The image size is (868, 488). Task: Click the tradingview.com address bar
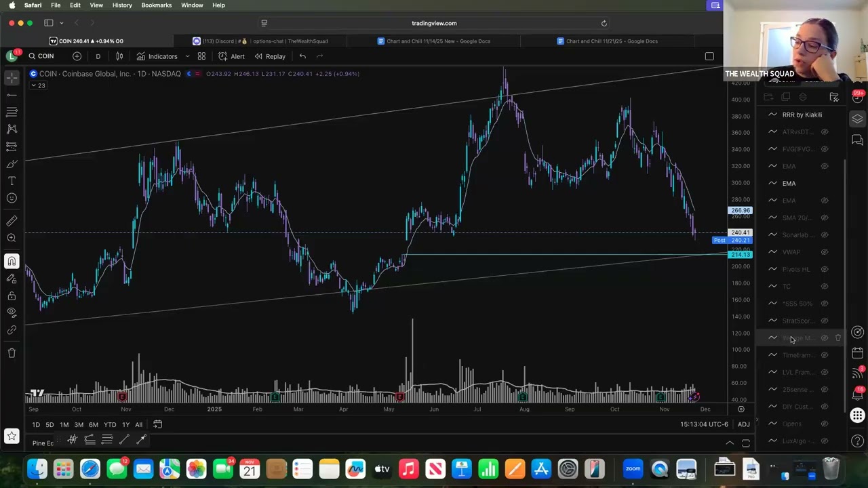click(434, 23)
